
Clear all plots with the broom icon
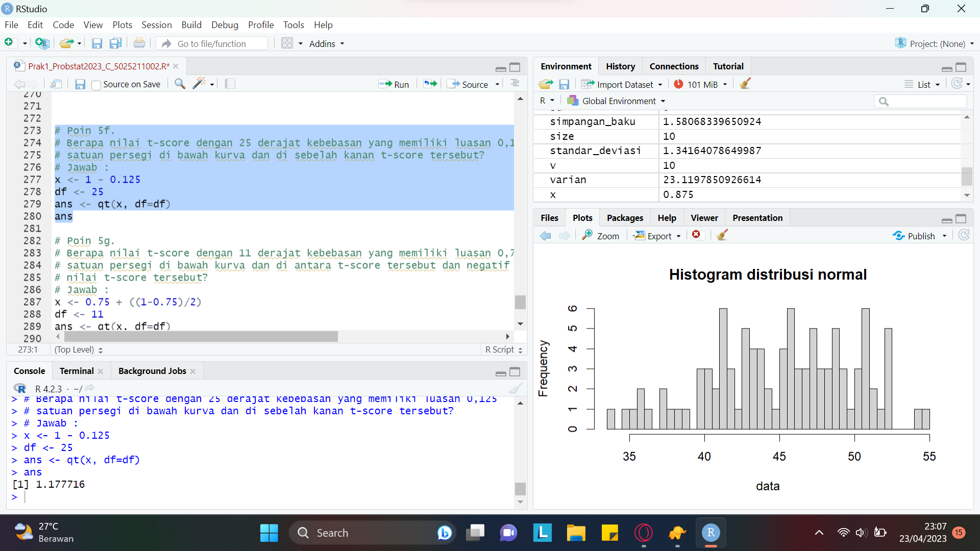[721, 235]
